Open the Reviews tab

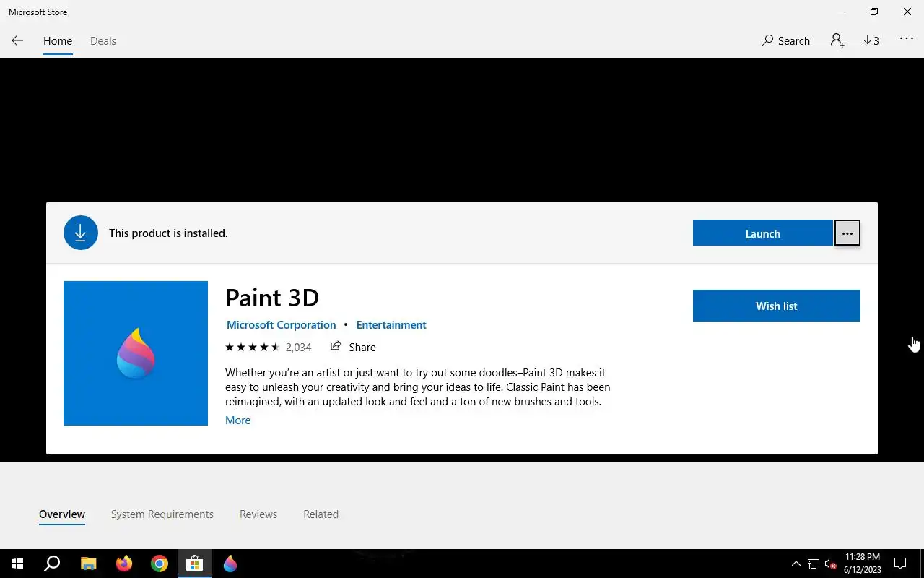[x=258, y=514]
